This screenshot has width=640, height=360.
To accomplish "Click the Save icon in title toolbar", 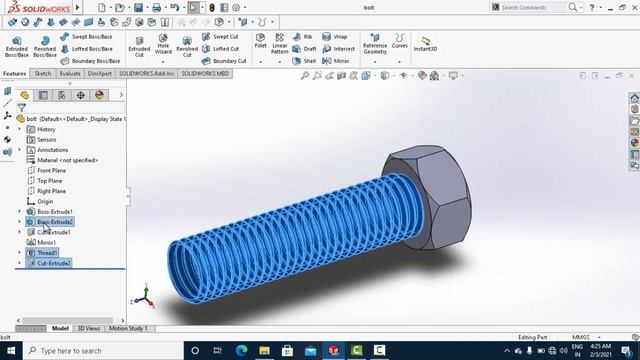I will point(138,7).
